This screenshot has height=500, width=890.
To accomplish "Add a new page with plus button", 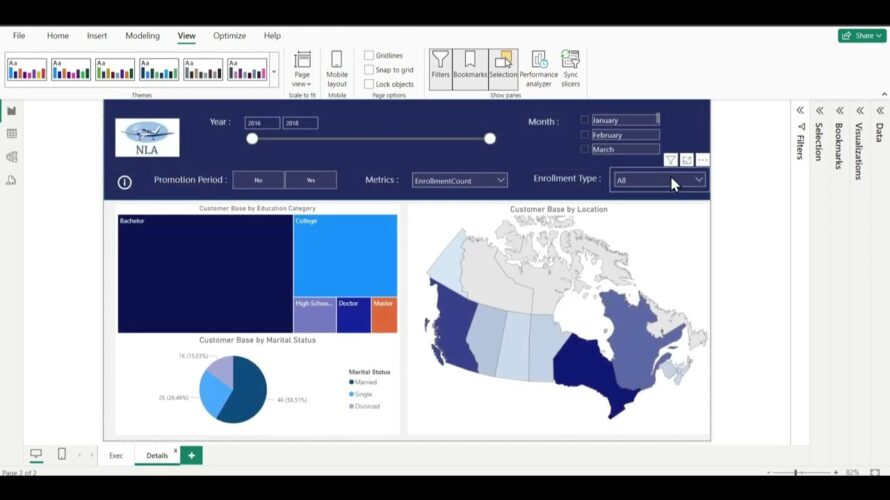I will point(191,455).
